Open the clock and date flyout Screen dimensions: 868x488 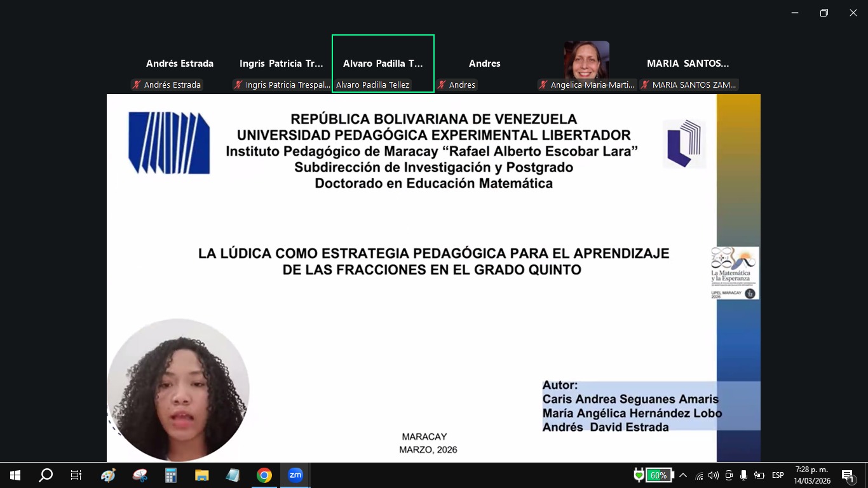tap(813, 475)
